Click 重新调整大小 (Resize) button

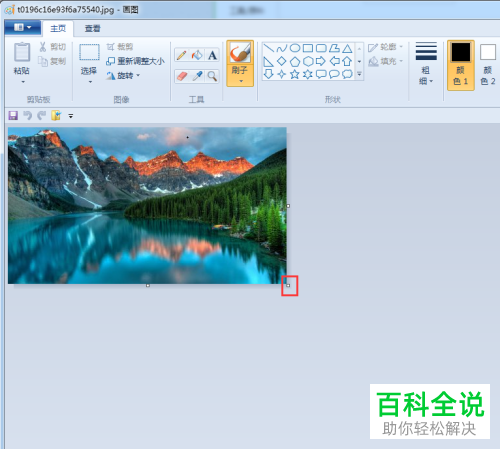(x=135, y=61)
